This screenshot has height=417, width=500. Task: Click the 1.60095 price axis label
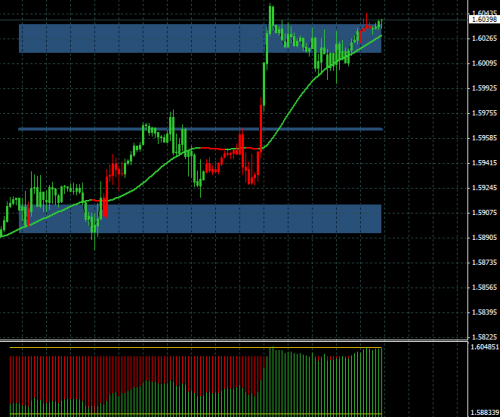pyautogui.click(x=484, y=63)
